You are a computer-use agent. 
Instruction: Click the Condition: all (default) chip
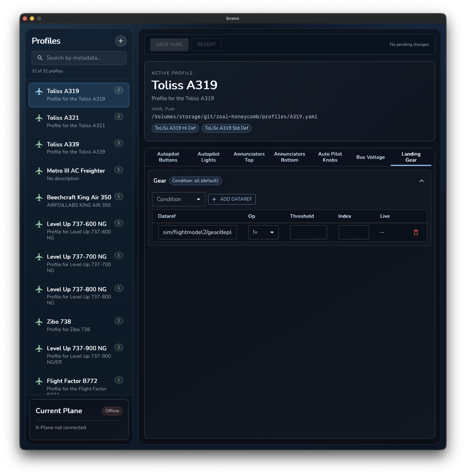click(195, 181)
